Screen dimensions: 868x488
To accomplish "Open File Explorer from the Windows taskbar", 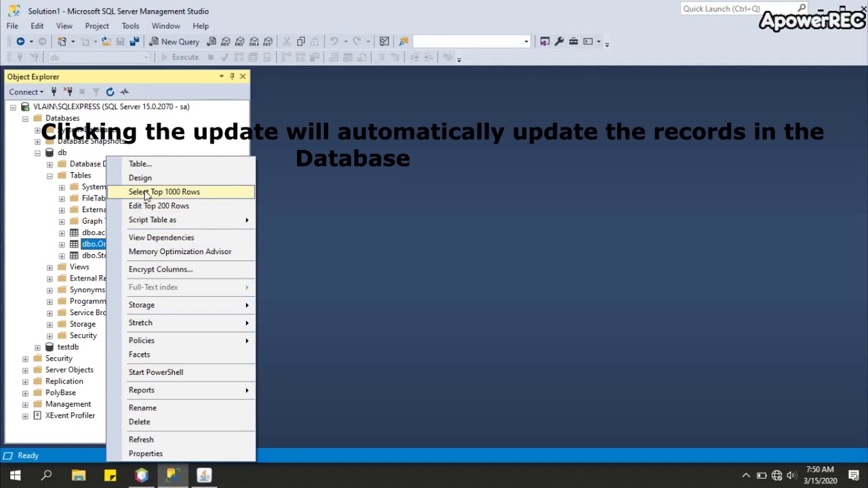I will click(78, 475).
